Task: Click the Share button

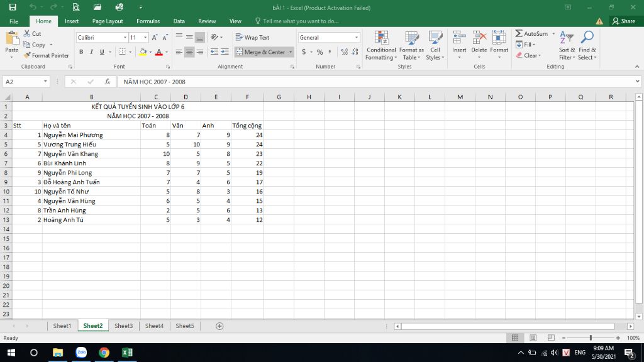Action: pos(623,21)
